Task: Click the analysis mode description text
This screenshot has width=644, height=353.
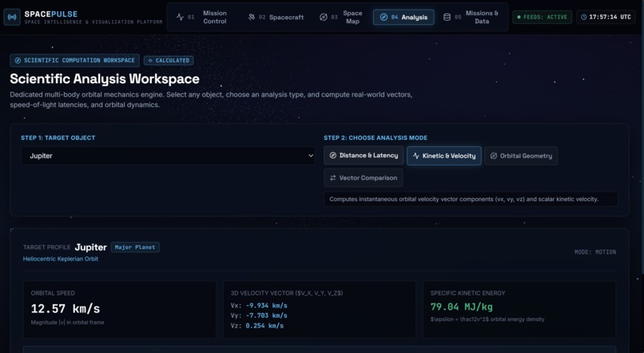Action: pos(463,199)
